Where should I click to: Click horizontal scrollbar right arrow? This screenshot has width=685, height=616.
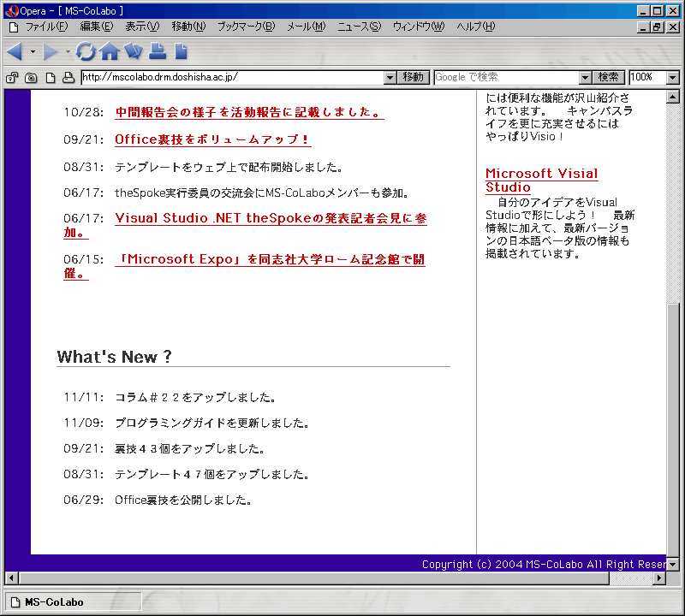[659, 578]
